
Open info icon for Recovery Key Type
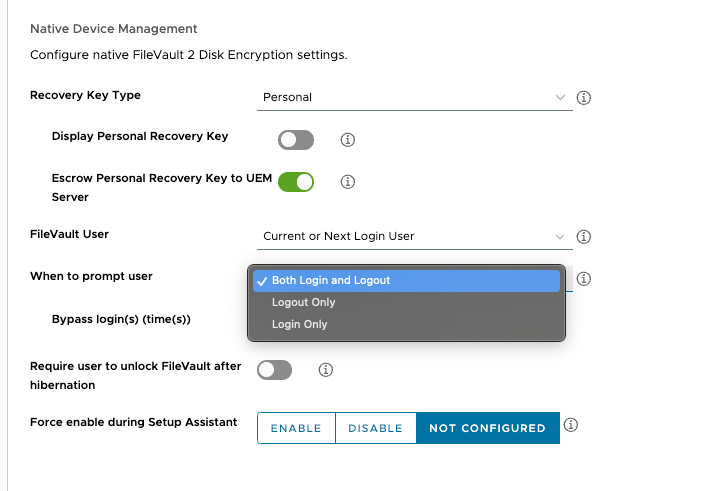click(583, 97)
